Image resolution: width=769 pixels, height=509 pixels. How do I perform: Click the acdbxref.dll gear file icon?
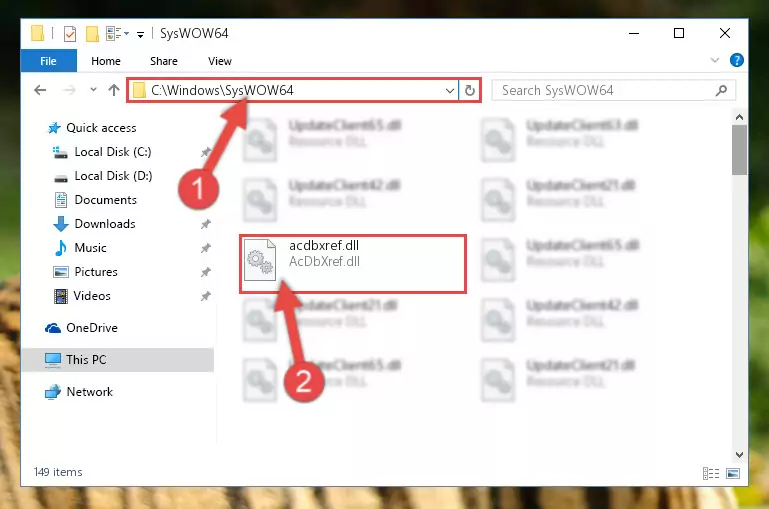tap(259, 259)
